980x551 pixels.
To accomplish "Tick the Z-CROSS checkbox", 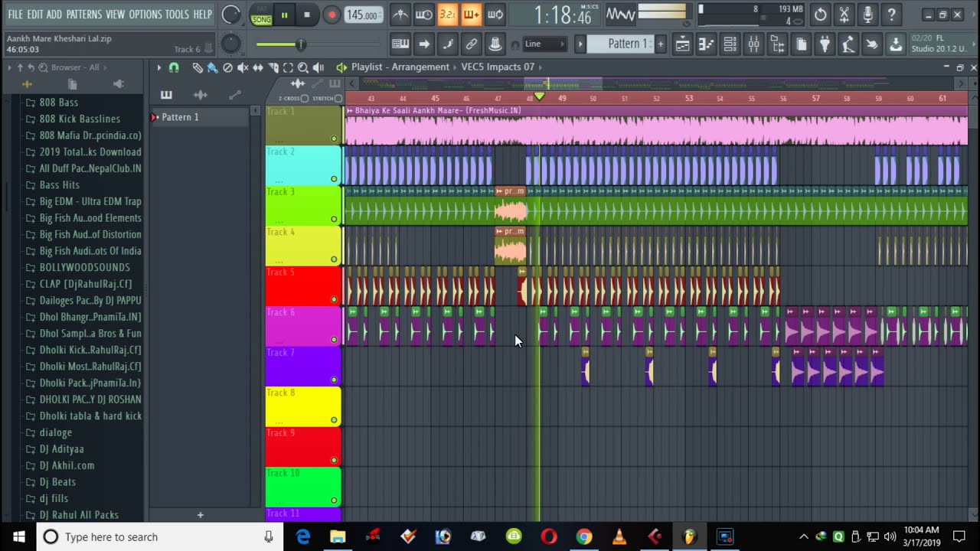I will (305, 99).
